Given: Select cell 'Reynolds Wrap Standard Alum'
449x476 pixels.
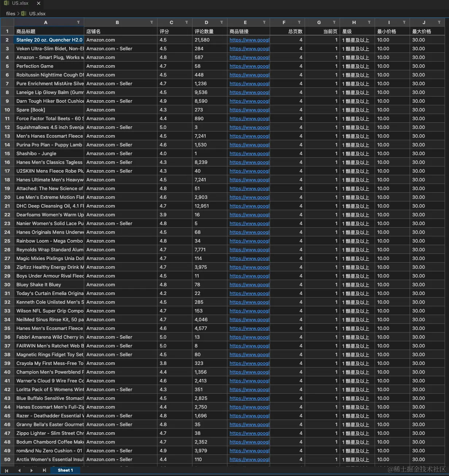Looking at the screenshot, I should click(49, 250).
